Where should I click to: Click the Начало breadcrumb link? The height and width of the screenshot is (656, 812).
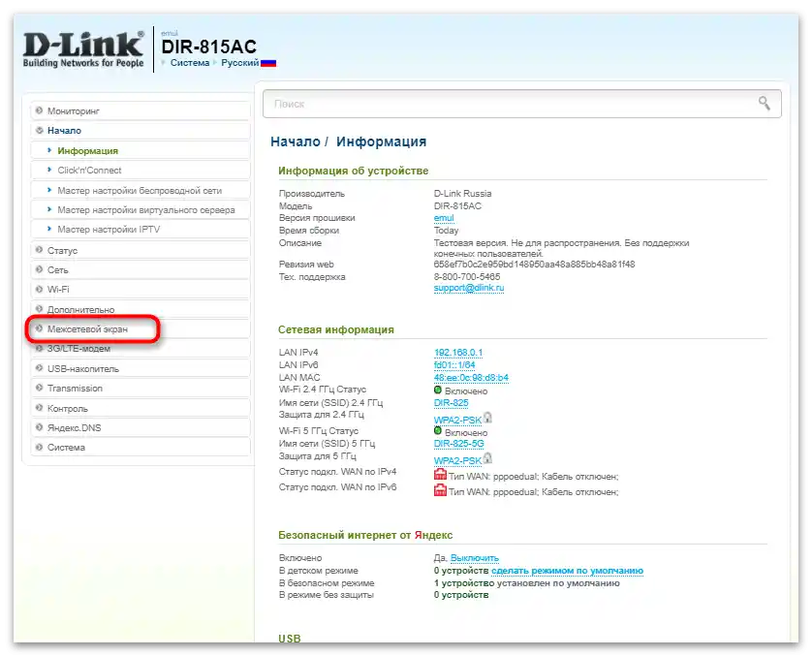(x=296, y=141)
